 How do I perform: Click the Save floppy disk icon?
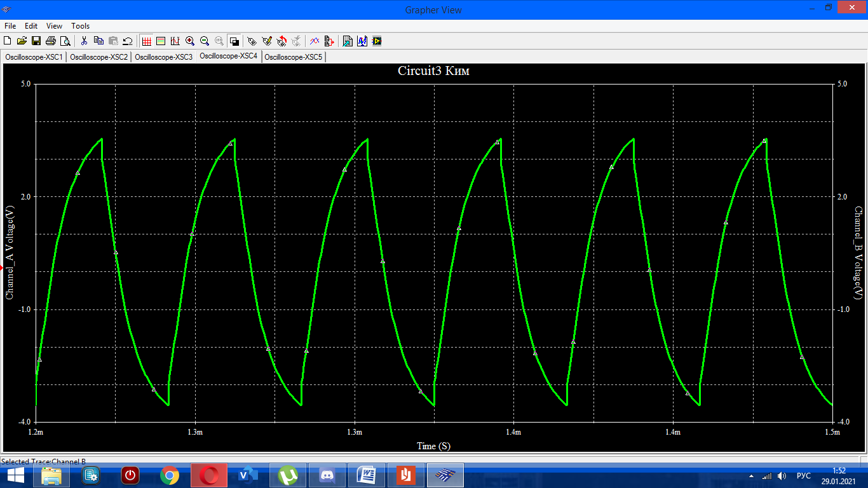[x=36, y=41]
